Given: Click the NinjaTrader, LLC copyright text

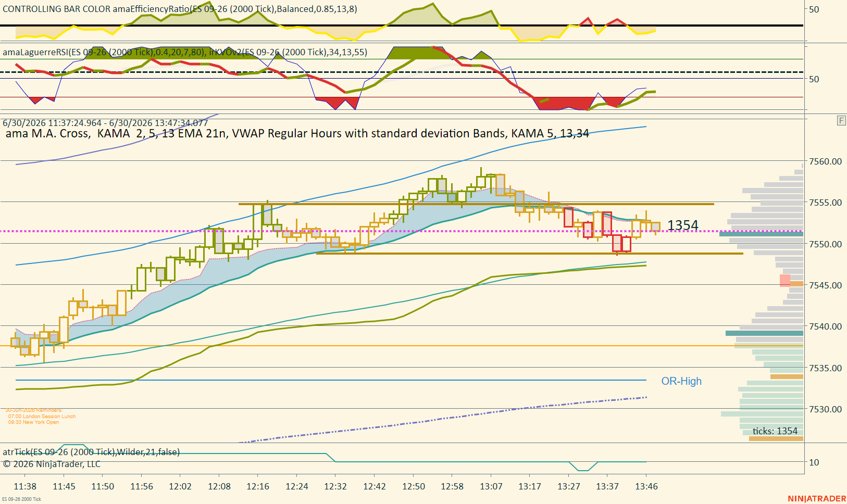Looking at the screenshot, I should coord(52,464).
